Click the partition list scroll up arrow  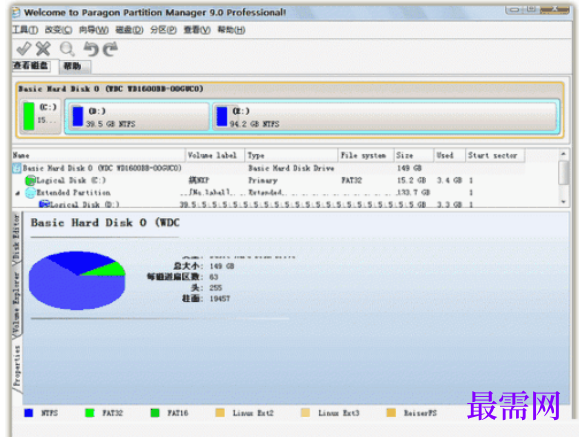(x=563, y=153)
